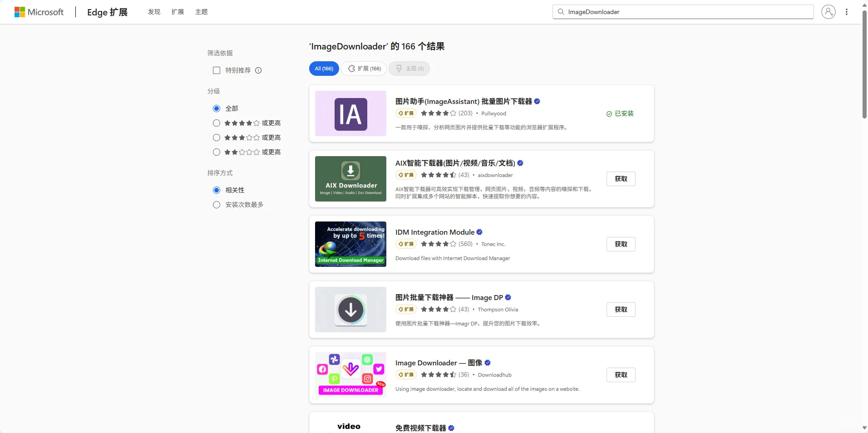Viewport: 868px width, 433px height.
Task: Click 已安装 on the ImageAssistant card
Action: (x=620, y=113)
